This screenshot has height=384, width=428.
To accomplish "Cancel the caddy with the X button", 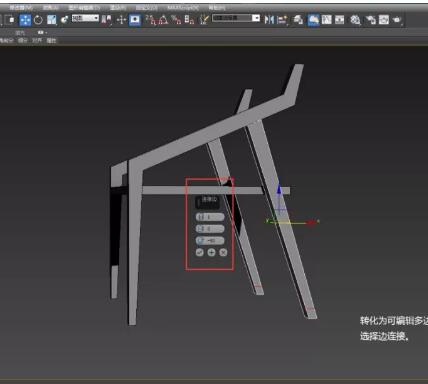I will click(x=223, y=252).
